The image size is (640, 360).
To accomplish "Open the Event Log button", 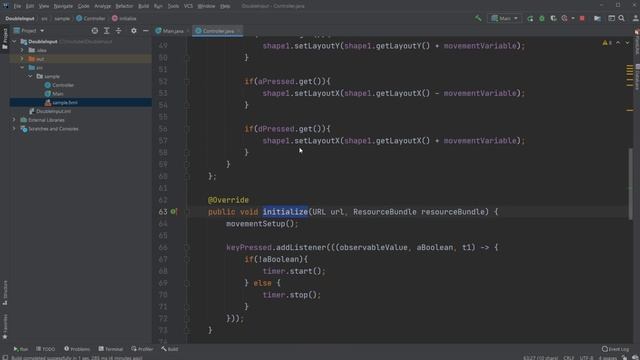I will pos(616,349).
